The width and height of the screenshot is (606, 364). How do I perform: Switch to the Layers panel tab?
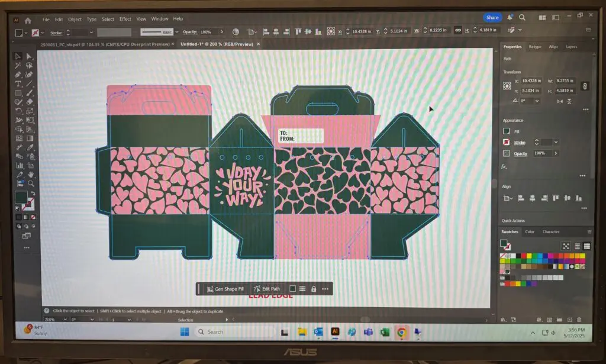click(x=571, y=46)
